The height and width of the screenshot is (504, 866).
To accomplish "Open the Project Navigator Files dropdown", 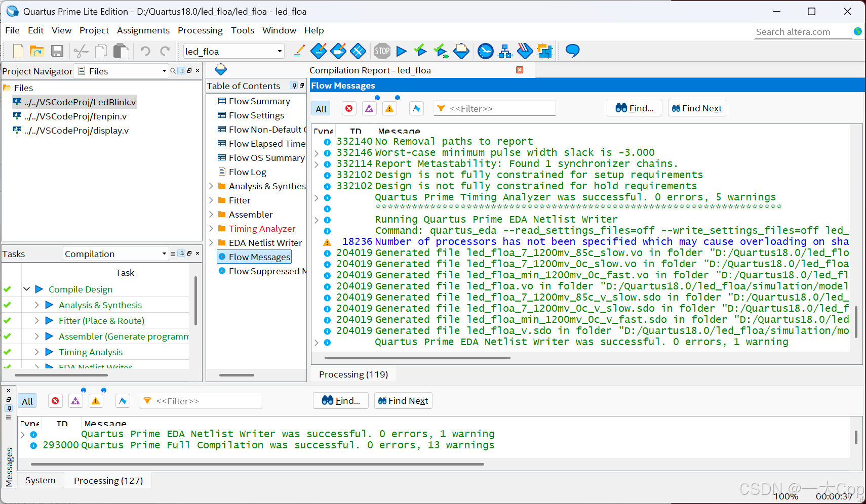I will [164, 71].
